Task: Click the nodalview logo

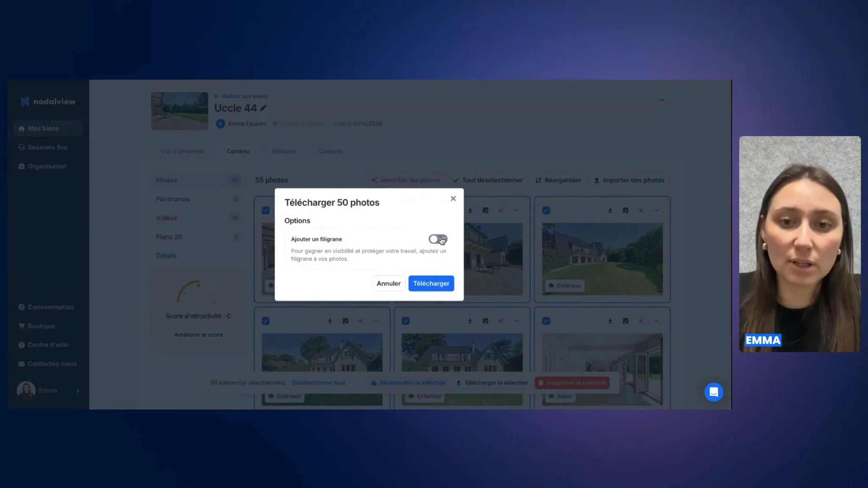Action: click(x=48, y=102)
